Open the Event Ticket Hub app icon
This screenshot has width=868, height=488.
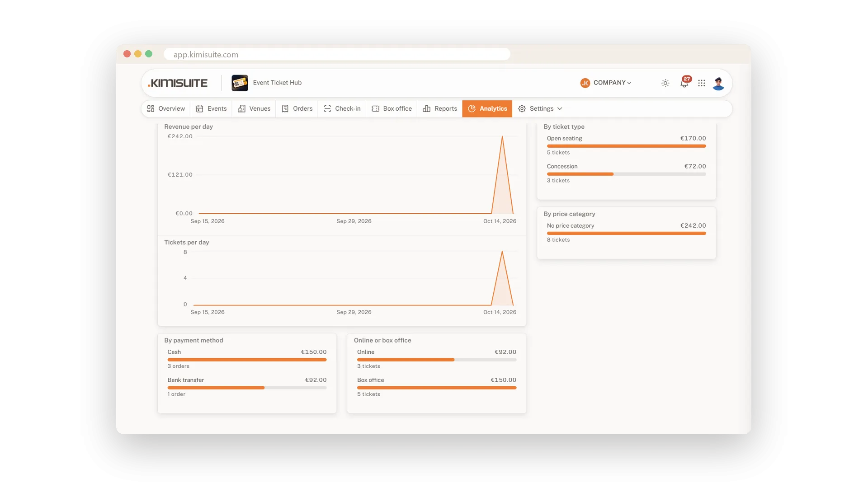coord(240,83)
